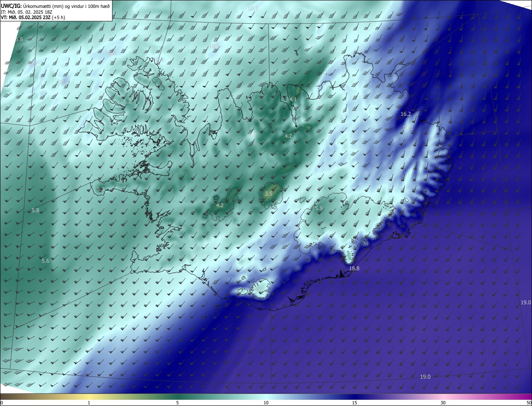532x406 pixels.
Task: Click the 5.2 value on the map
Action: click(101, 189)
